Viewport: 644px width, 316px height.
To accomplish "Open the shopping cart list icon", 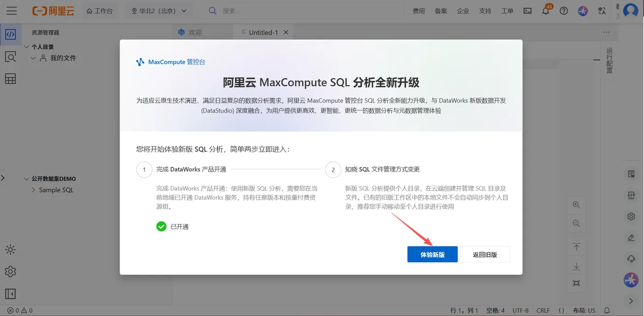I will coord(631,174).
